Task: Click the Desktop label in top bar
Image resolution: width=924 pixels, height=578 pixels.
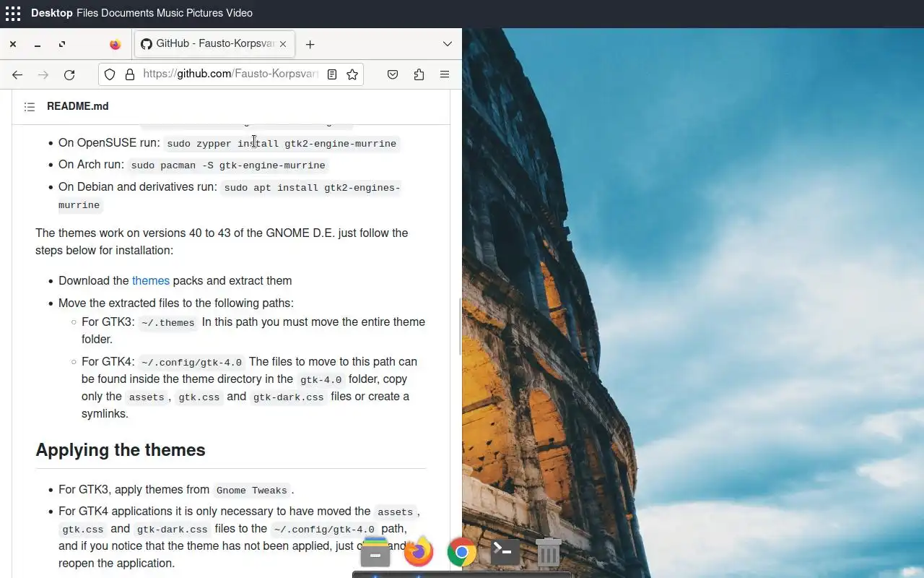Action: pyautogui.click(x=52, y=13)
